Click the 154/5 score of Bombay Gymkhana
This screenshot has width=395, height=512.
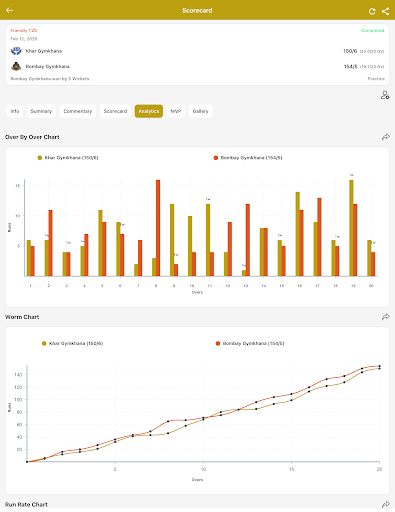[350, 66]
